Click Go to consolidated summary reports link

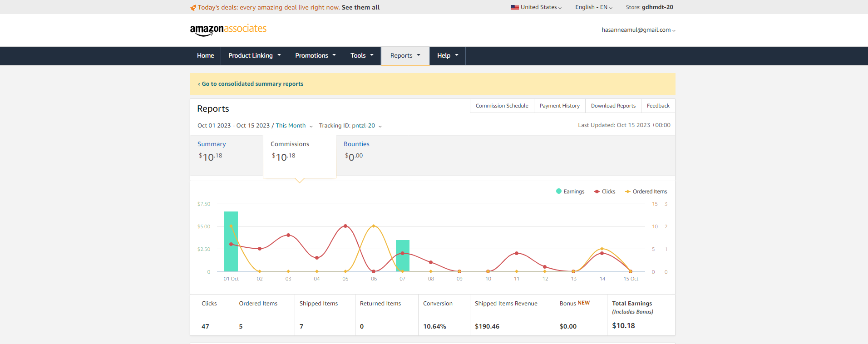[251, 84]
